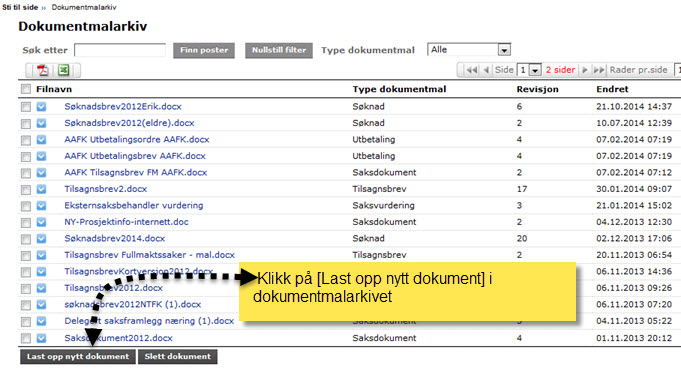Select checkbox for AAFK Utbetalingsordre AAFK.docx
This screenshot has width=681, height=380.
click(x=26, y=140)
